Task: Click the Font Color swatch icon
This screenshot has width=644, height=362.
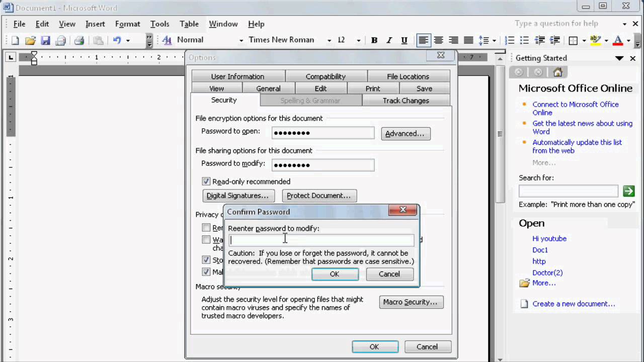Action: coord(618,40)
